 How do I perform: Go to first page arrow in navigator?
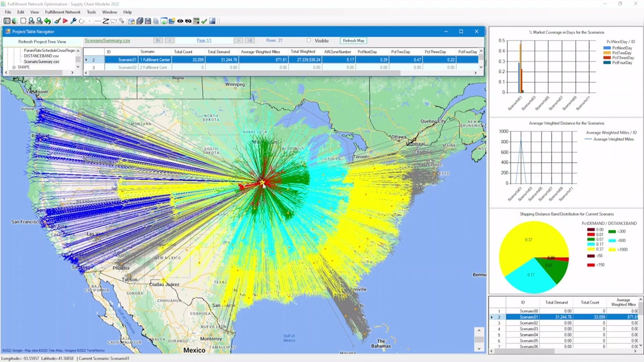158,40
